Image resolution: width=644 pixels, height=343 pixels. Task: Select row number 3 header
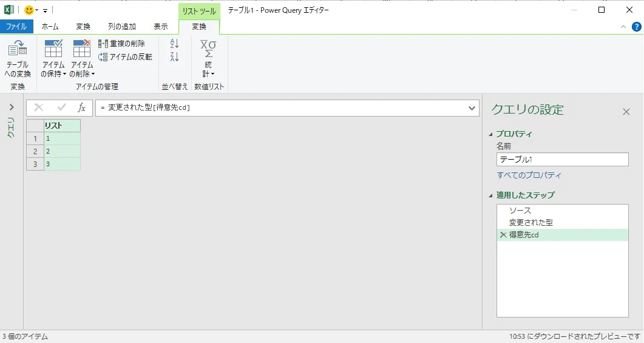pyautogui.click(x=35, y=164)
